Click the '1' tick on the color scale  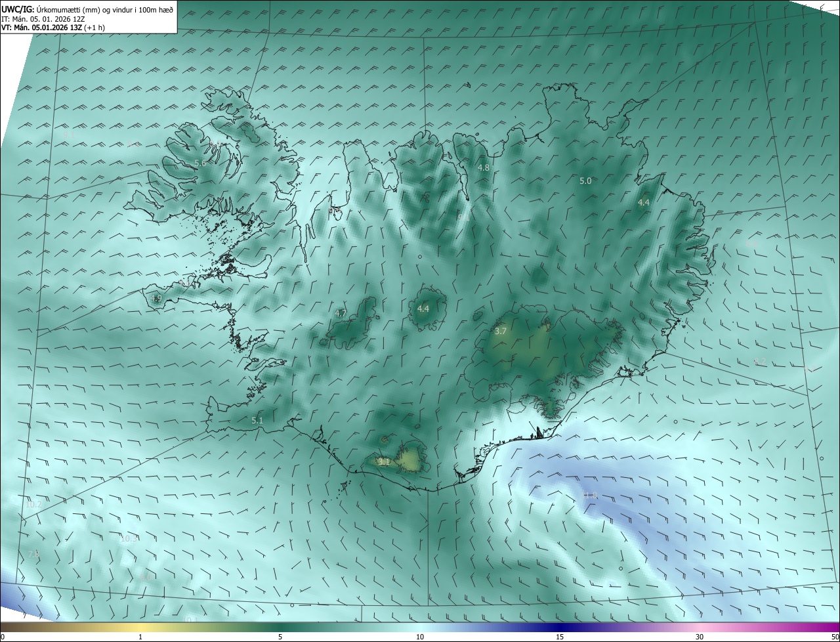tap(140, 637)
